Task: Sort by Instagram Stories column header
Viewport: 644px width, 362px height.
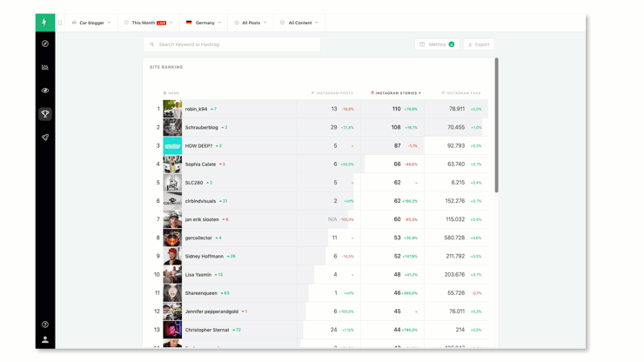Action: [396, 93]
